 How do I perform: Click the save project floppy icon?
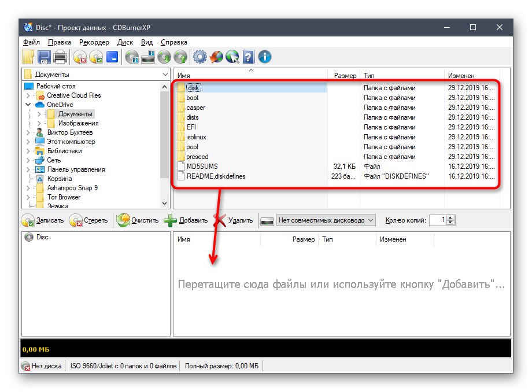pyautogui.click(x=44, y=57)
